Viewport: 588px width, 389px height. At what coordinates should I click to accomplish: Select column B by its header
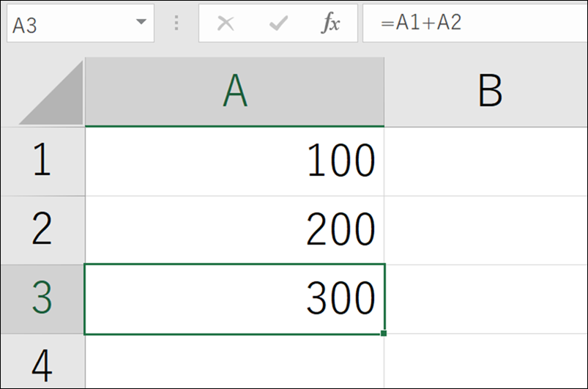tap(486, 92)
